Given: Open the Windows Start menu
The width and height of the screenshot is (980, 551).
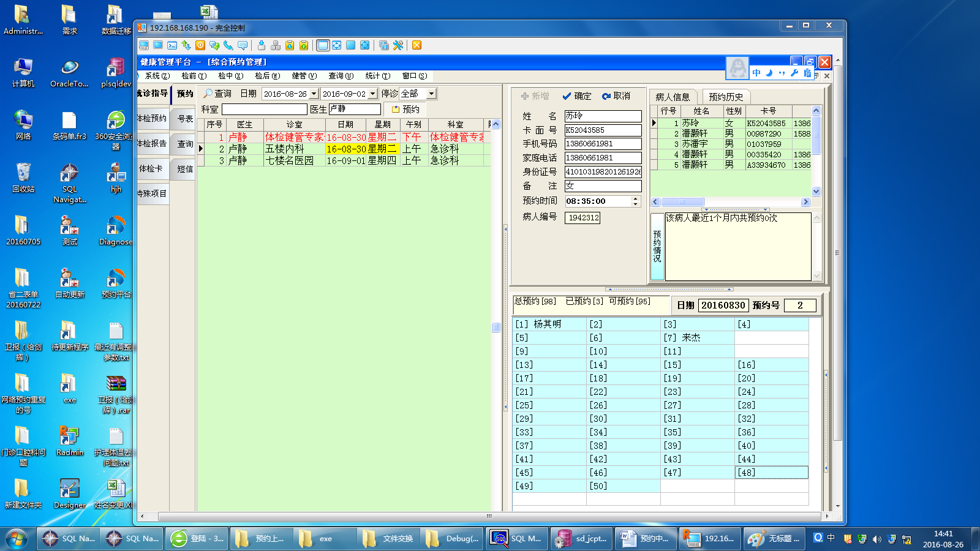Looking at the screenshot, I should coord(17,539).
